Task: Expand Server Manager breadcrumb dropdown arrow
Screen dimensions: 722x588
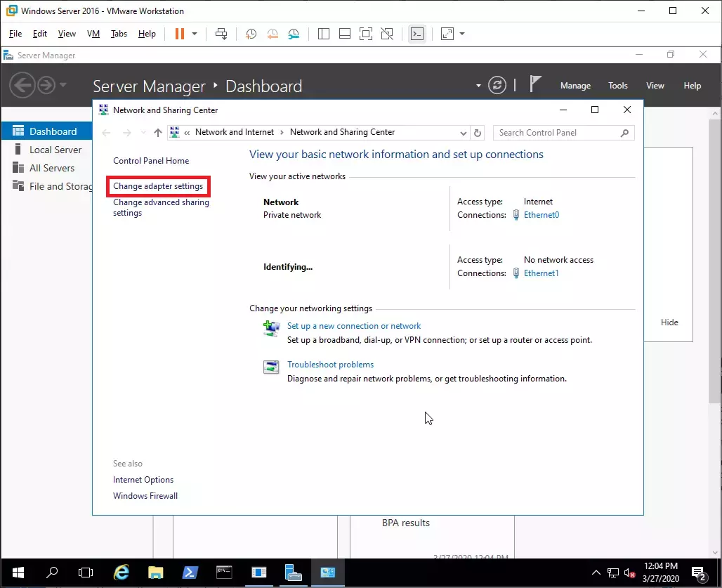Action: coord(478,86)
